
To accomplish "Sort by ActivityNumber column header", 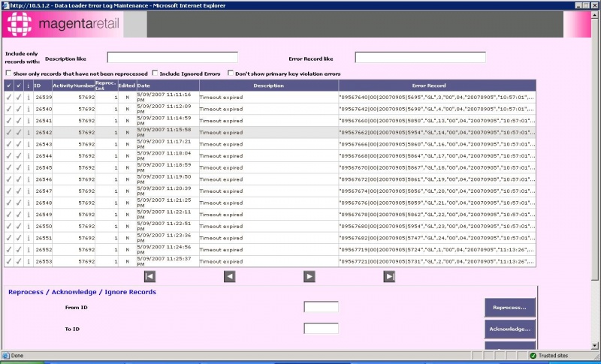I will [x=74, y=86].
